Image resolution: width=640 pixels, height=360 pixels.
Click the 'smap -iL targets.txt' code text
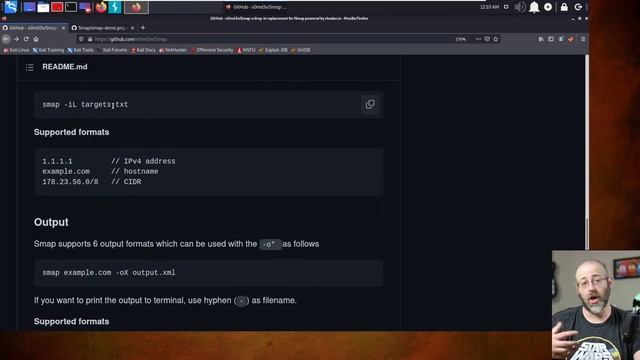[x=85, y=104]
